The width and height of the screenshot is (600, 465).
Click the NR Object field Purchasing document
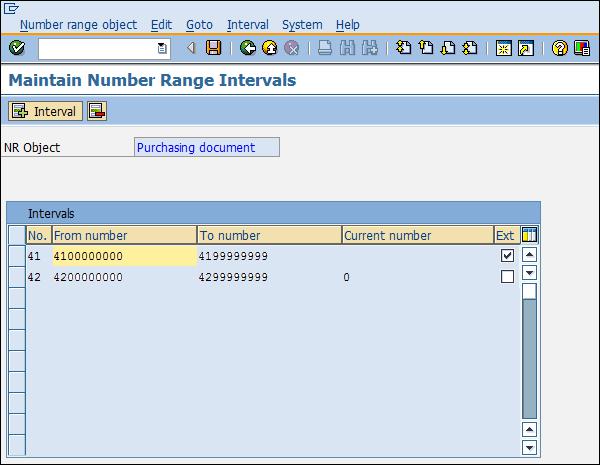point(207,147)
